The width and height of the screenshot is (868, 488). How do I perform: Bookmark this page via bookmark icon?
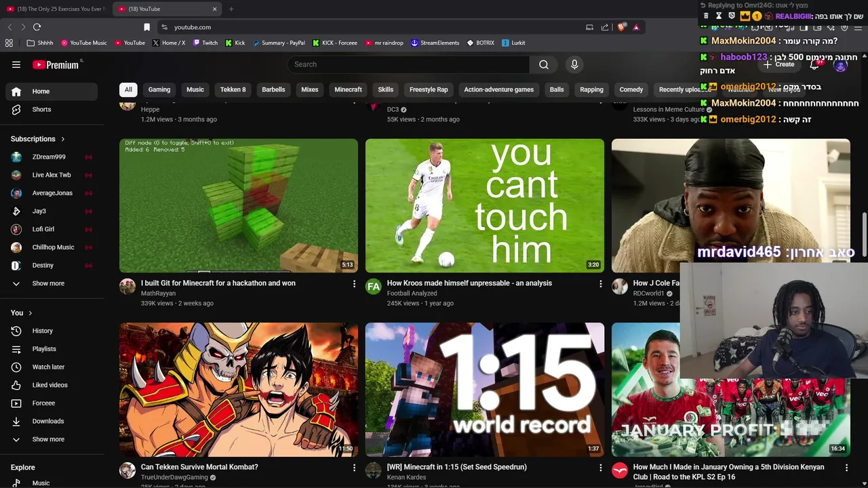146,27
